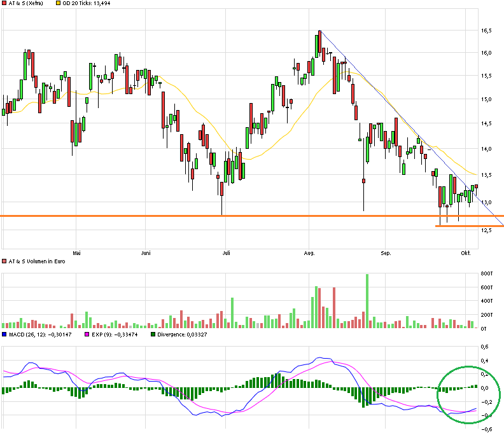Click the red Volumen in Euro legend swatch

point(4,261)
